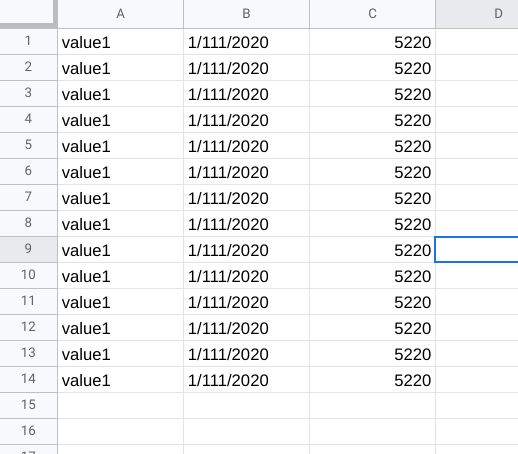The image size is (518, 454).
Task: Click empty cell D1
Action: [x=477, y=42]
